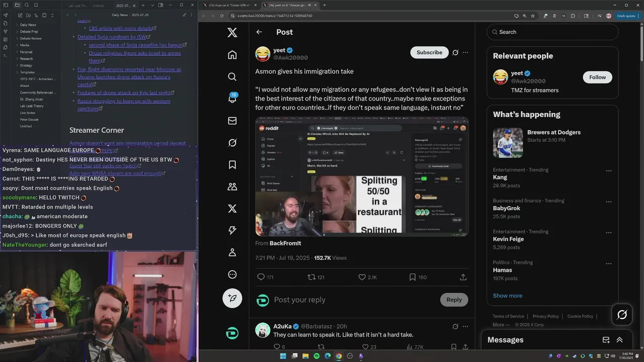Open the More circle icon in X sidebar

pos(232,275)
